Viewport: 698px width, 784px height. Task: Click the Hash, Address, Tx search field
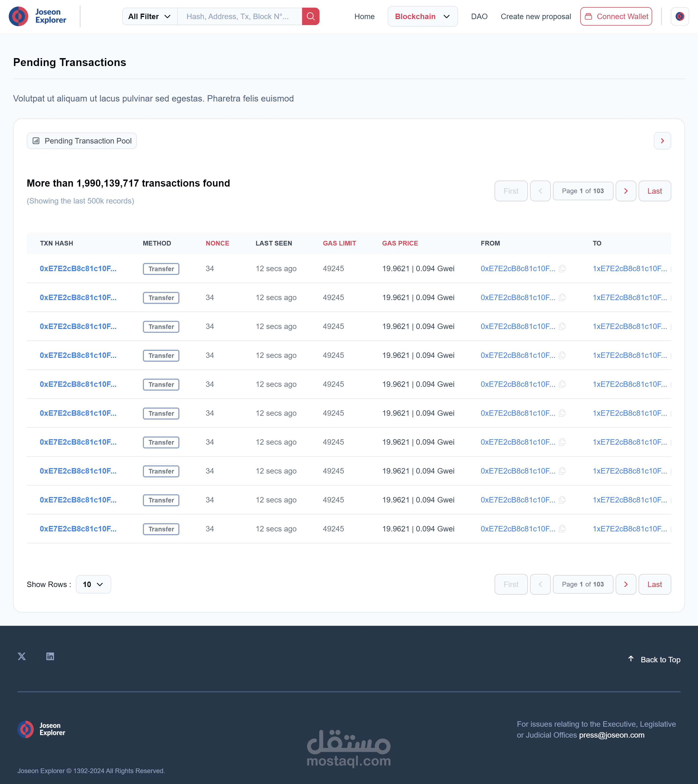coord(240,16)
